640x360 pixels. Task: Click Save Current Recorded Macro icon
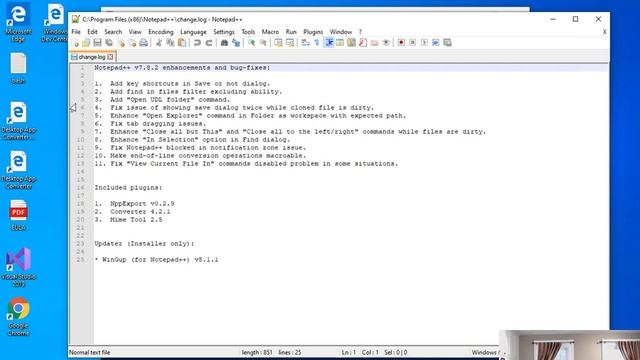(x=447, y=42)
